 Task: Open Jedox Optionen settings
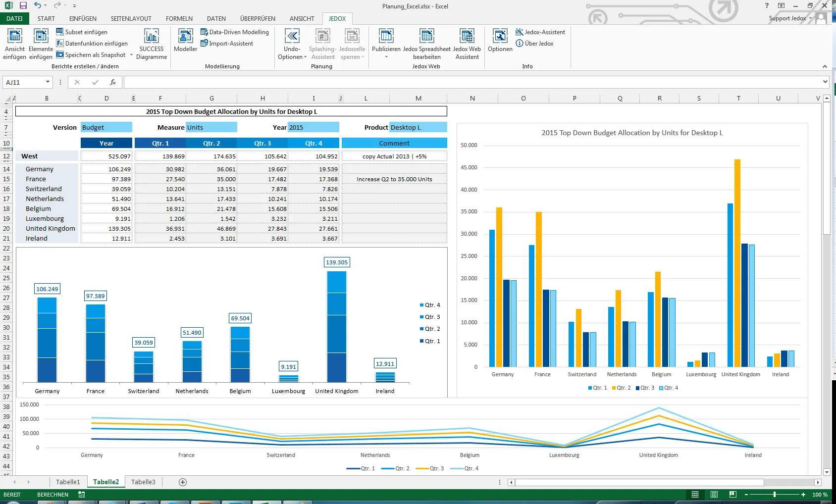coord(500,40)
